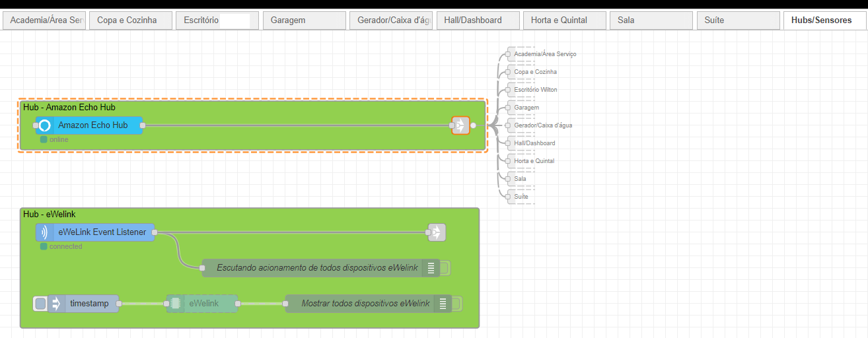
Task: Select the Hub - eWelink group label
Action: coord(50,214)
